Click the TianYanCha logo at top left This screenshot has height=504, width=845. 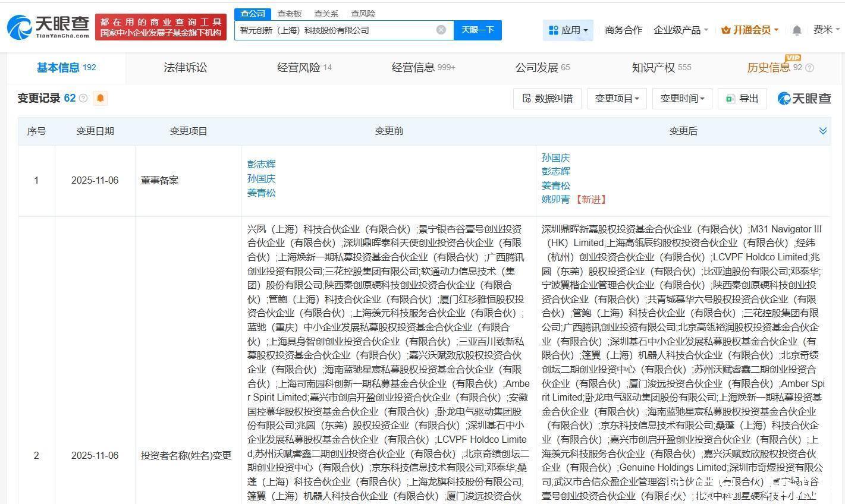click(48, 27)
